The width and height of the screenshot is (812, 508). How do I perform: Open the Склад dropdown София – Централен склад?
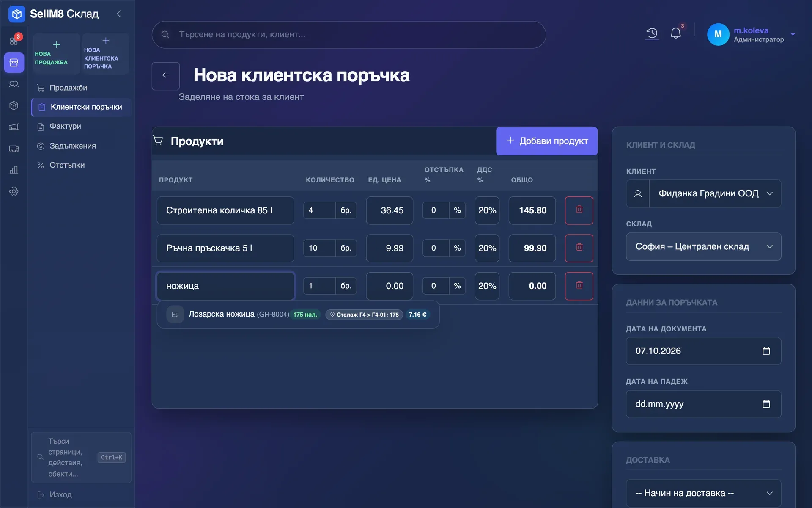703,246
